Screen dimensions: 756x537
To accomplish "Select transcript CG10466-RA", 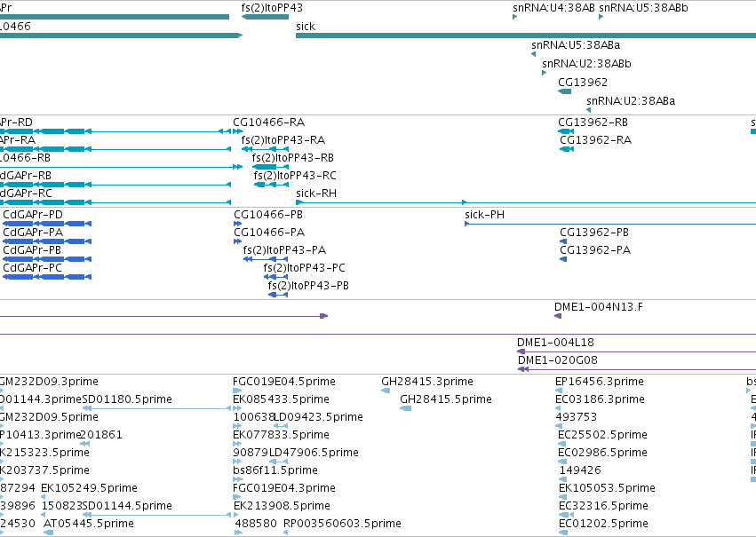I will 268,122.
